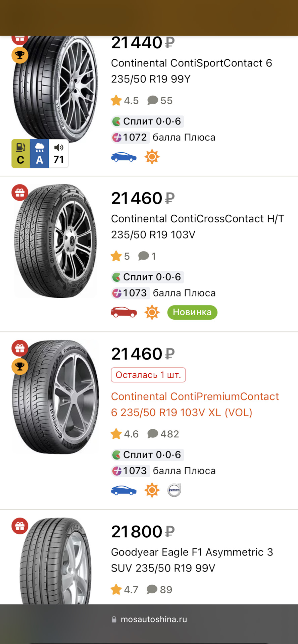
Task: Click the 482 reviews comment count
Action: pyautogui.click(x=163, y=434)
